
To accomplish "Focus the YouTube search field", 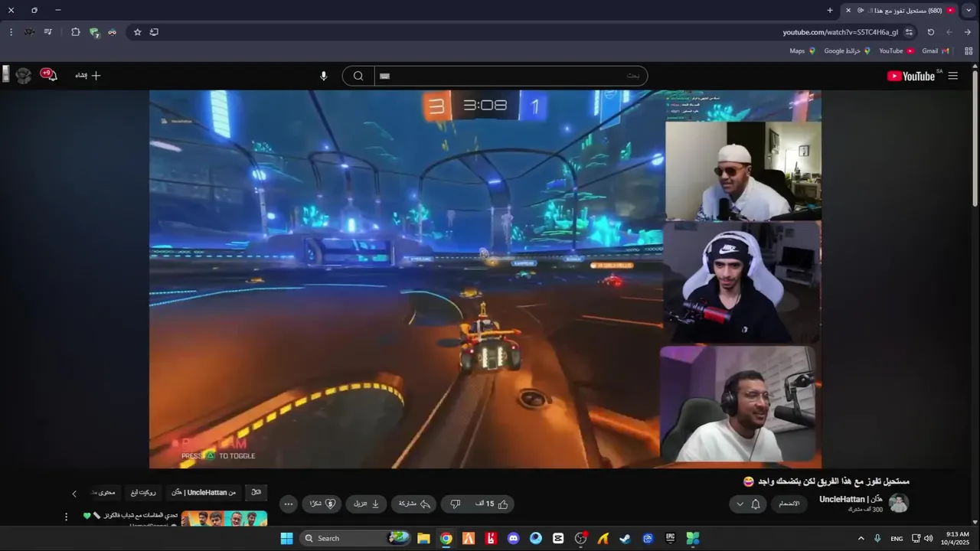I will coord(511,76).
